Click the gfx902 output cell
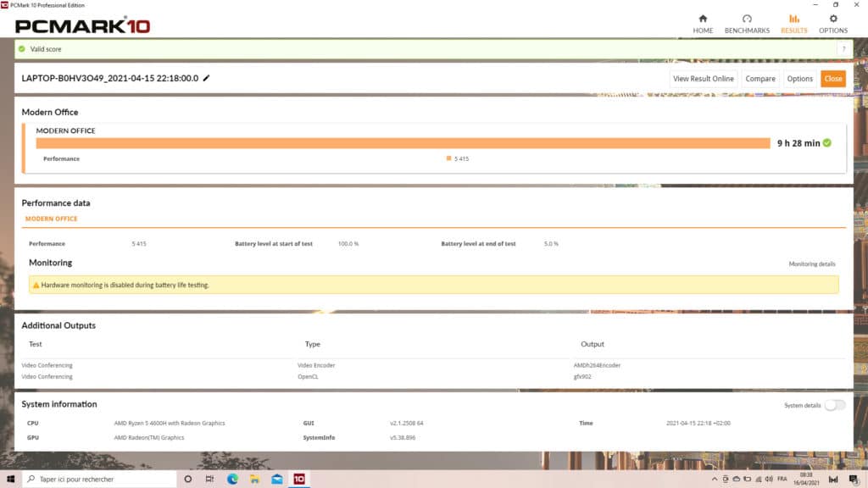This screenshot has height=488, width=868. (582, 376)
